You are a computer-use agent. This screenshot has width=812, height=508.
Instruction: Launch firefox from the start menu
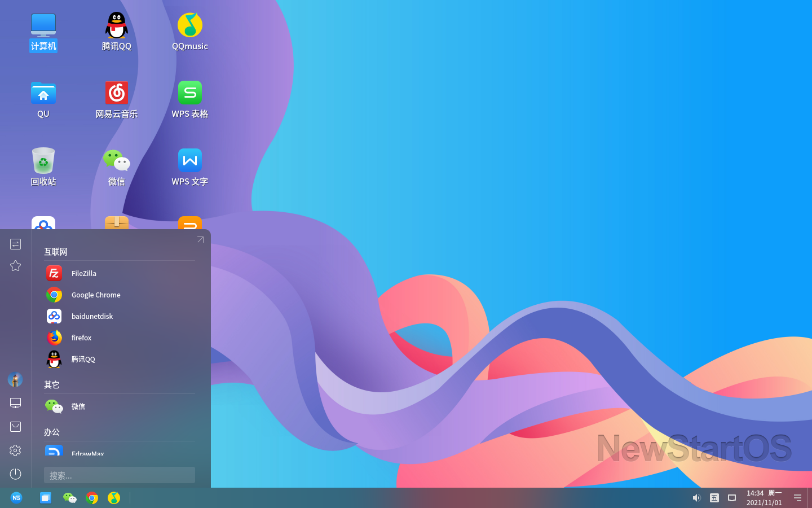coord(120,338)
